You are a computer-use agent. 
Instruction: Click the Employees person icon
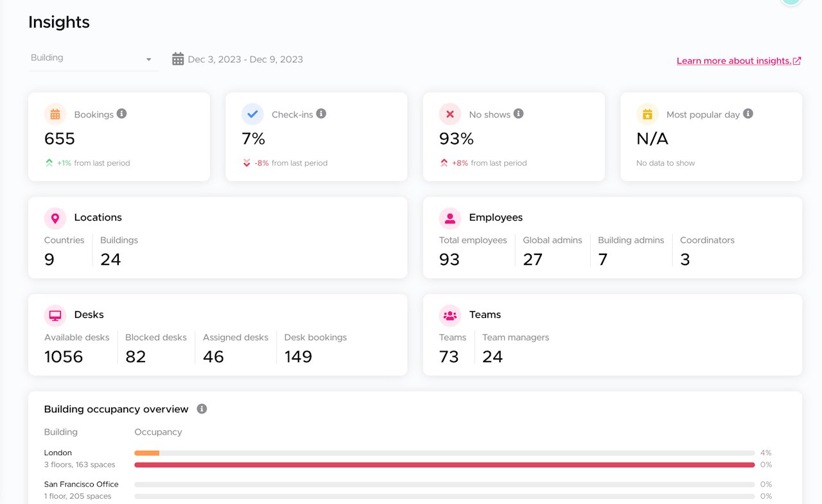pos(450,218)
